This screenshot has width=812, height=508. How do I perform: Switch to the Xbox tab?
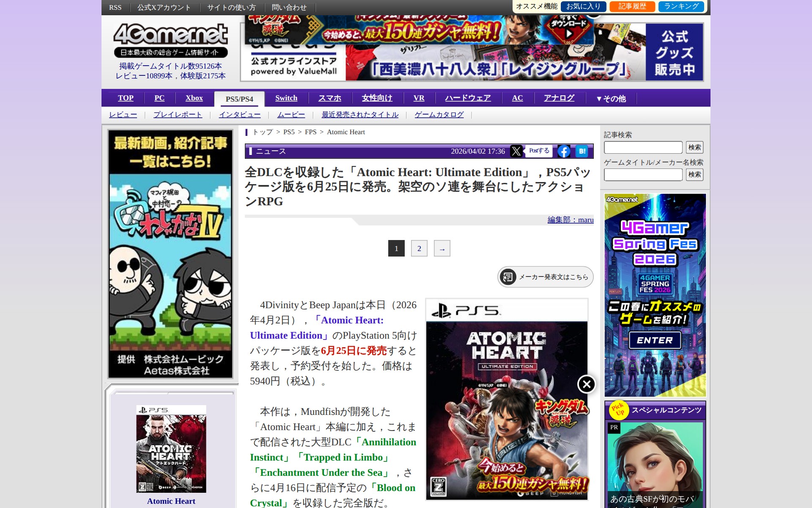click(x=194, y=98)
